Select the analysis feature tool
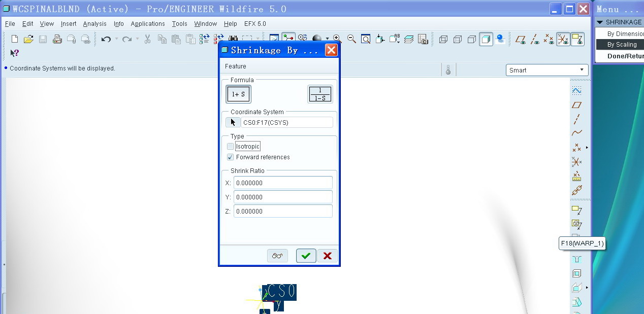 pos(576,176)
